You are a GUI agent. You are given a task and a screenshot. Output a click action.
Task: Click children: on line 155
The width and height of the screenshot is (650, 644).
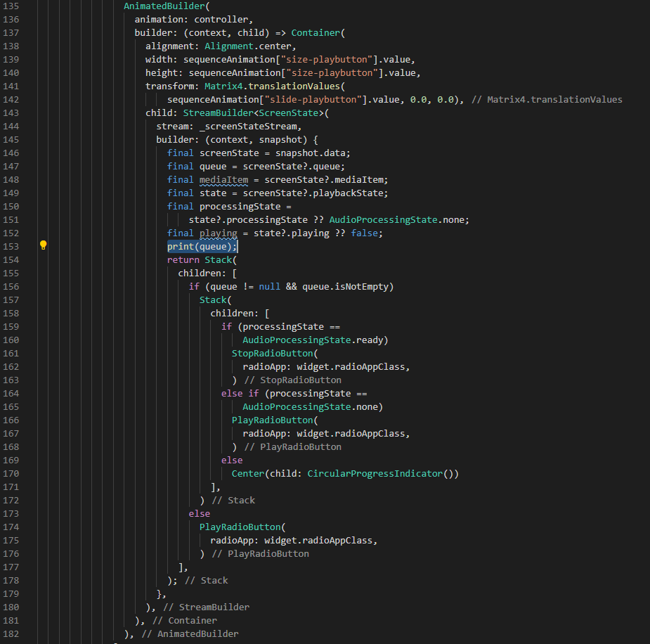click(x=202, y=273)
